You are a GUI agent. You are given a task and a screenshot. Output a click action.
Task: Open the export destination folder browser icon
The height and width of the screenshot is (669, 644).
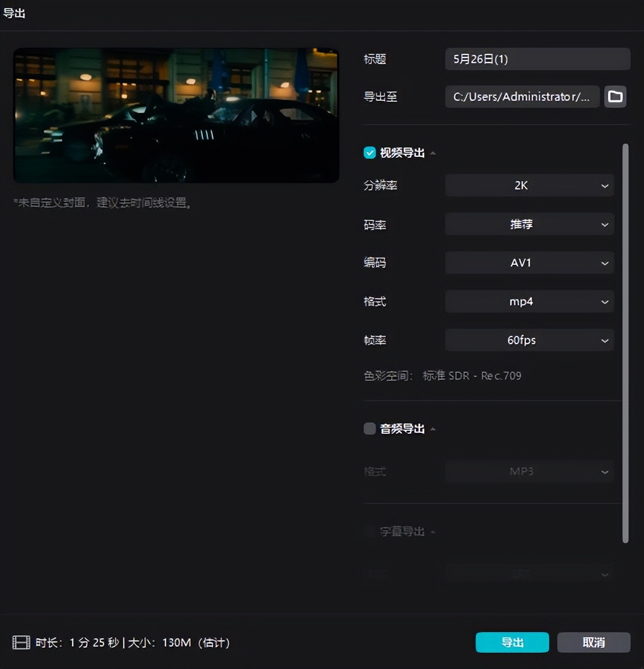point(615,97)
